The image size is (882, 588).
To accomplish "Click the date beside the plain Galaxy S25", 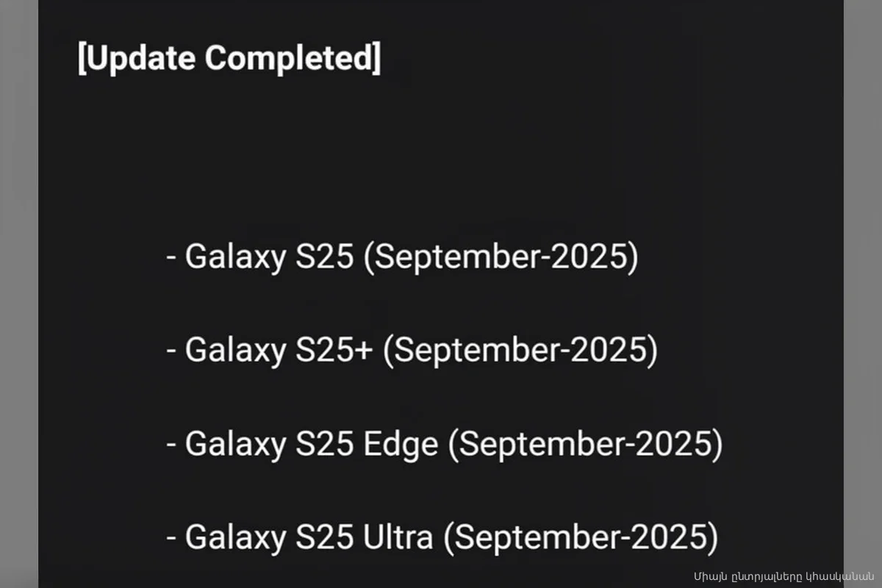I will pyautogui.click(x=501, y=257).
